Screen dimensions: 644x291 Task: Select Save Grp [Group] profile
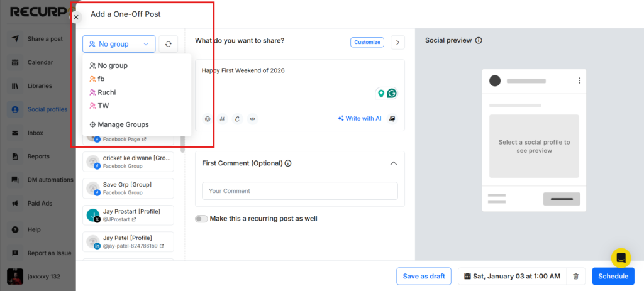[x=128, y=189]
